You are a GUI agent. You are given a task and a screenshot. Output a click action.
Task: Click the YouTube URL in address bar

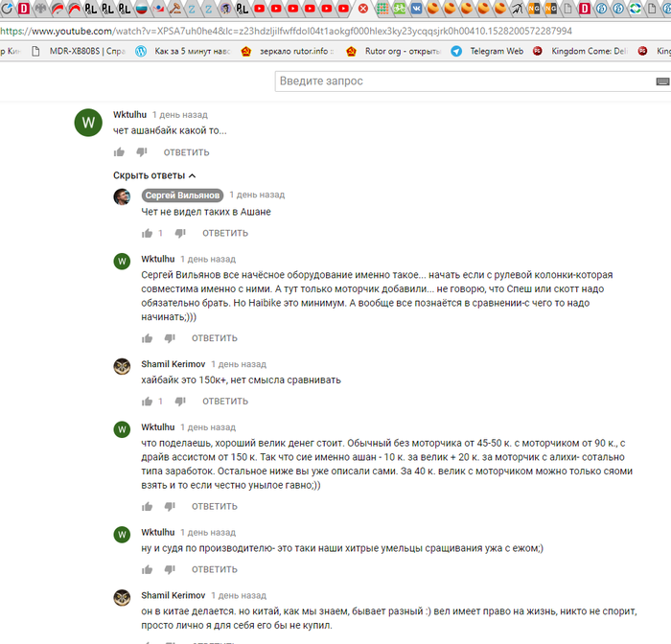point(286,32)
